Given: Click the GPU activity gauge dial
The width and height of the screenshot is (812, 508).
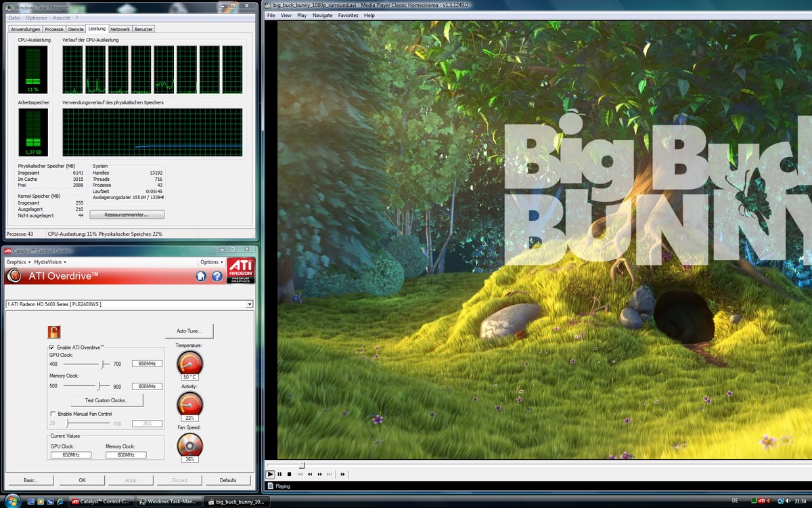Looking at the screenshot, I should [189, 404].
